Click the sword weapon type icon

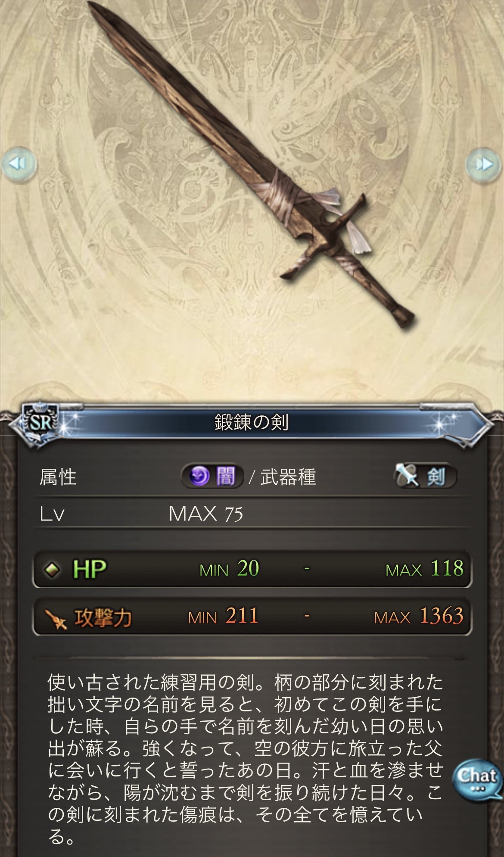click(x=407, y=476)
